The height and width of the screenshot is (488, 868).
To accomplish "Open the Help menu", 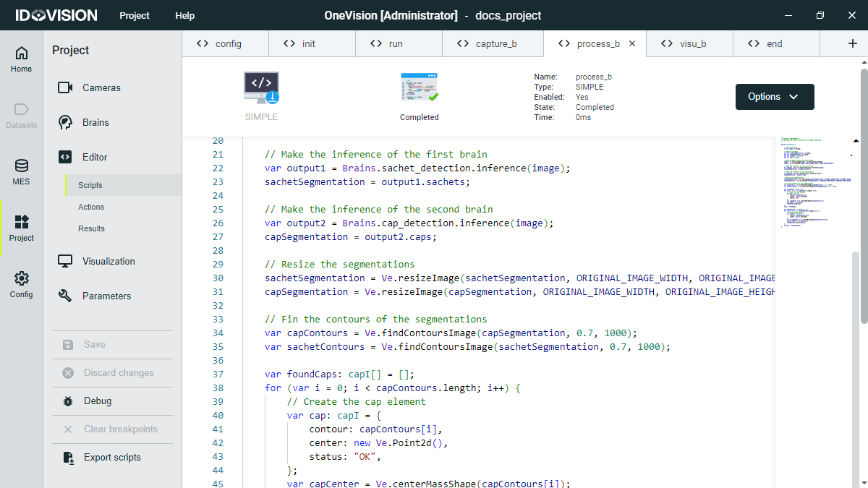I will coord(184,15).
